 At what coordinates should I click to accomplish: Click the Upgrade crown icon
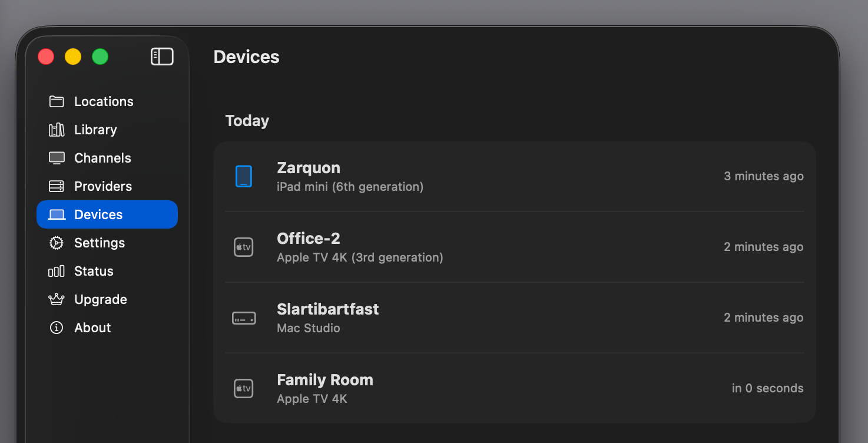[57, 299]
